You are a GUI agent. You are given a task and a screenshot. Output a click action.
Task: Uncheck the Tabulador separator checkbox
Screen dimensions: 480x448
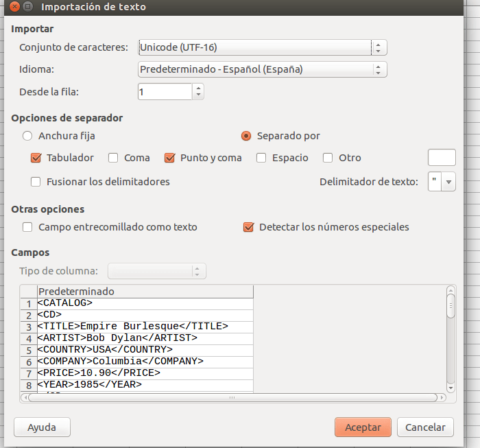[37, 158]
